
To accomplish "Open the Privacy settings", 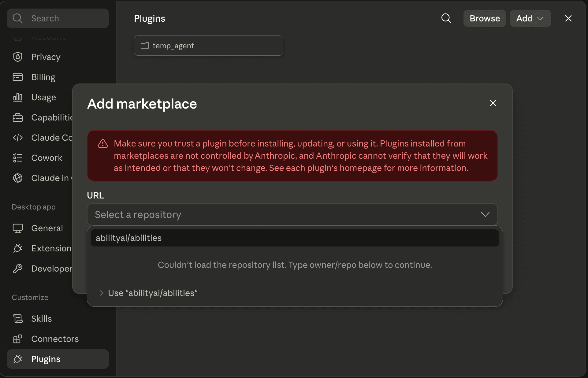I will coord(58,57).
